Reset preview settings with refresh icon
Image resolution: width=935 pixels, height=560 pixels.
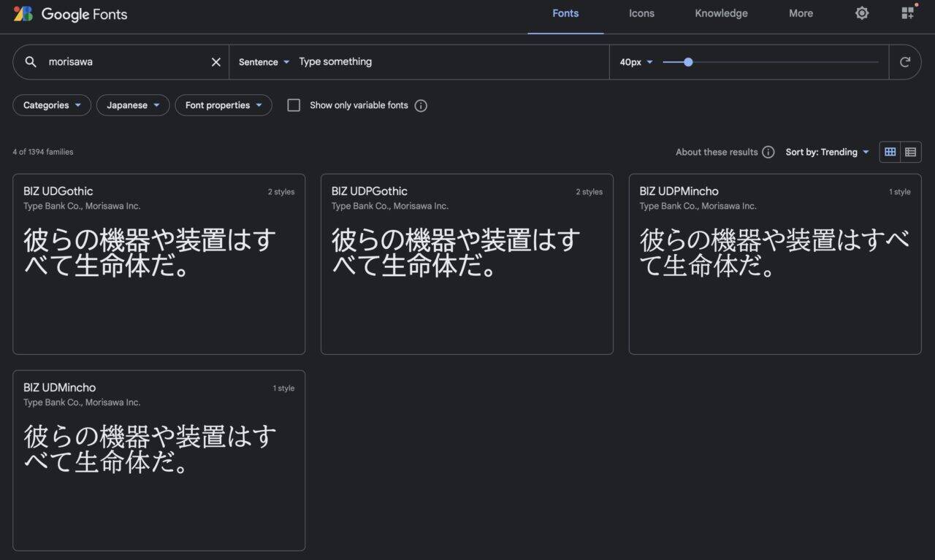[905, 62]
